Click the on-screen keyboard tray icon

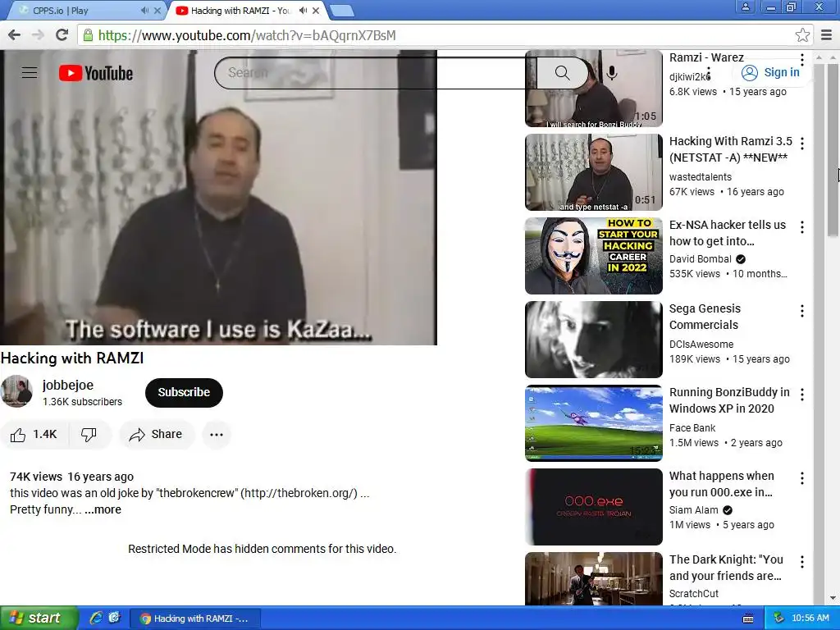[x=748, y=619]
